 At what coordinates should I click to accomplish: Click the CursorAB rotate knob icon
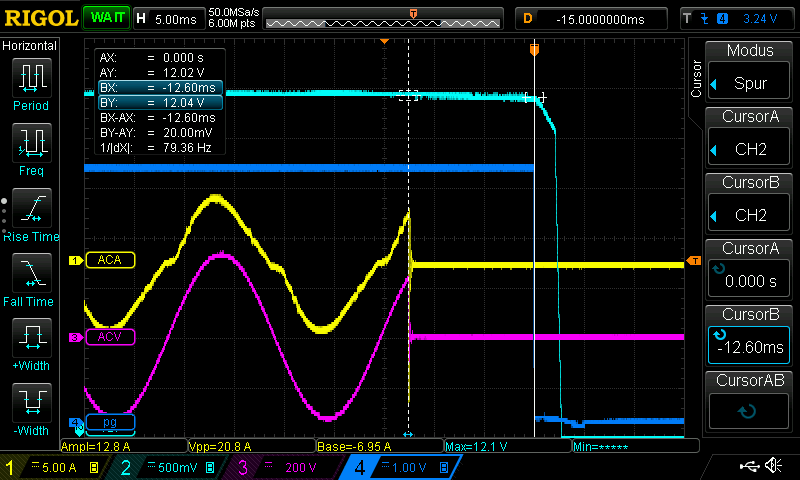point(747,411)
